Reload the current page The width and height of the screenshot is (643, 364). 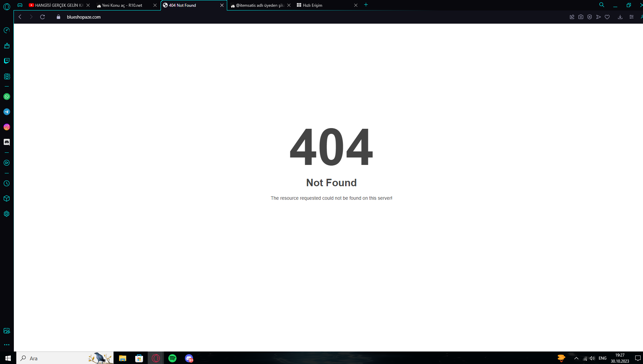43,17
